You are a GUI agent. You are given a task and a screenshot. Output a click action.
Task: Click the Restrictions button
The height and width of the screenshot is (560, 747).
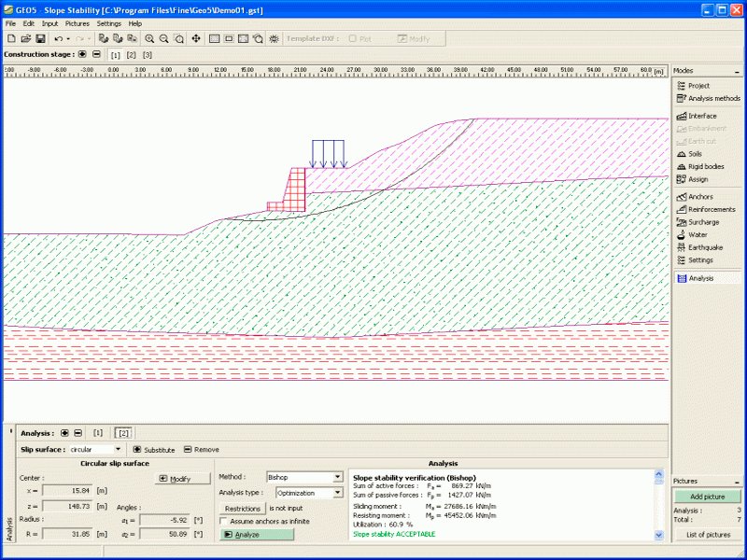pos(243,509)
